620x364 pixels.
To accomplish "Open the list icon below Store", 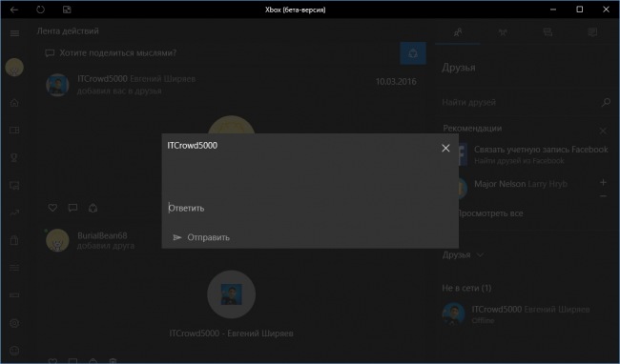I will [14, 268].
